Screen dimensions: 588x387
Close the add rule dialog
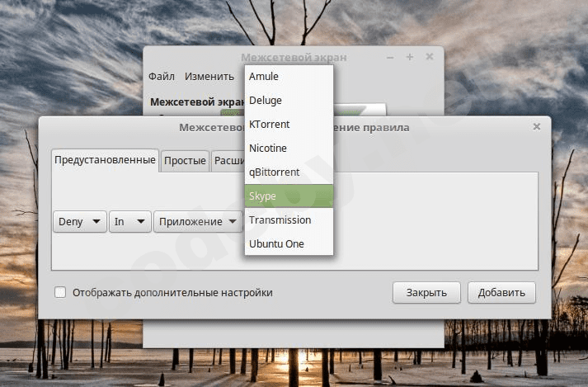[x=537, y=127]
